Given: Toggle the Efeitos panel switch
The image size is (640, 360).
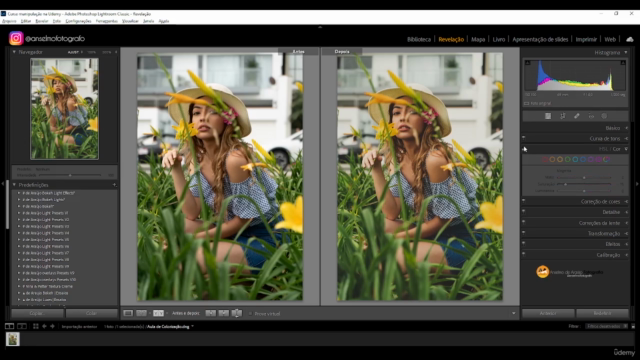Looking at the screenshot, I should (524, 244).
